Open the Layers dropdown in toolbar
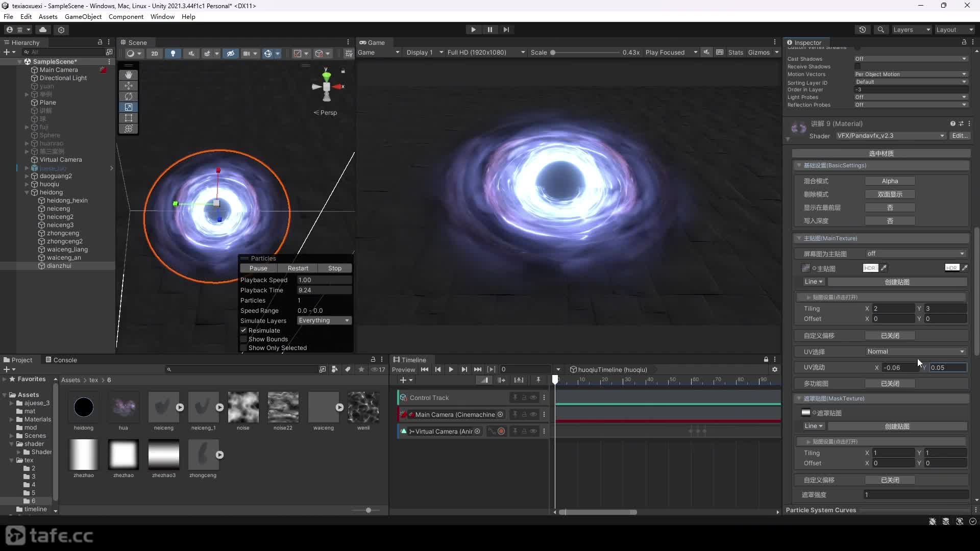The height and width of the screenshot is (551, 980). tap(911, 30)
